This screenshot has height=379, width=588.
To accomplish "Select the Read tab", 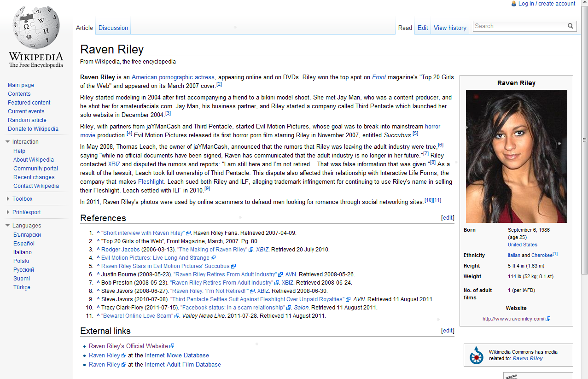I will point(405,28).
